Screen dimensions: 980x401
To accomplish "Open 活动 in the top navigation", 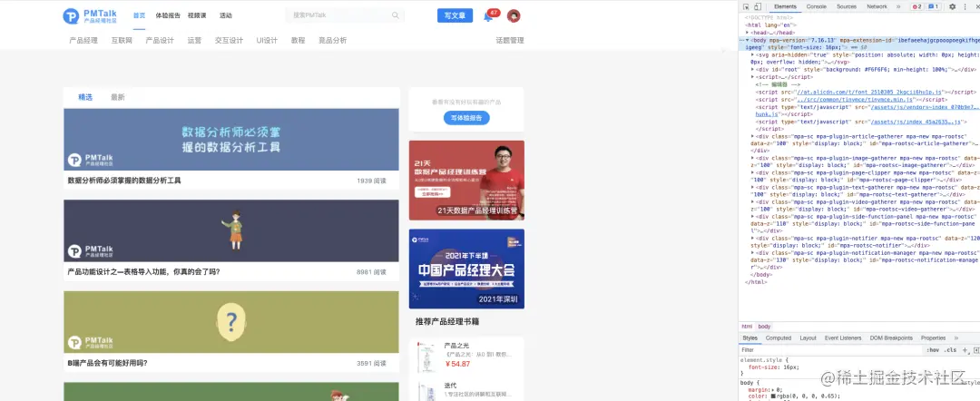I will (x=226, y=15).
